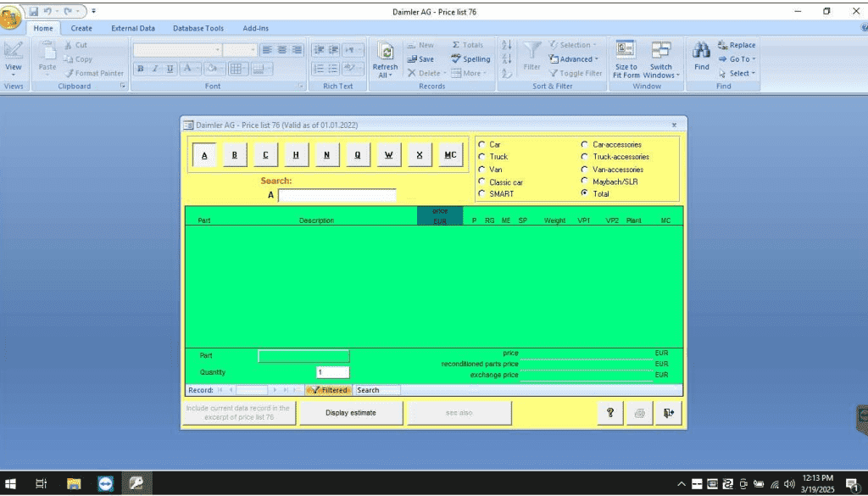Click Save in Records group
Viewport: 868px width, 496px height.
[420, 59]
